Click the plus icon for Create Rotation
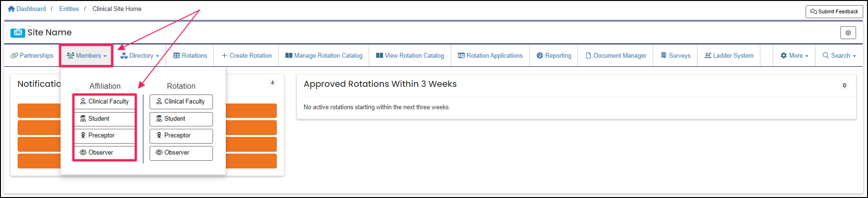The image size is (868, 198). [224, 55]
